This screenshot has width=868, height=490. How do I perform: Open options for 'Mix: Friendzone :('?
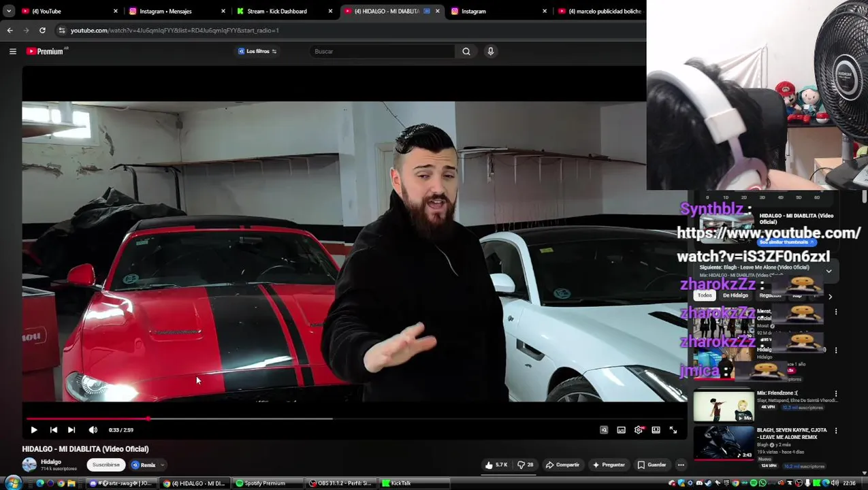836,393
